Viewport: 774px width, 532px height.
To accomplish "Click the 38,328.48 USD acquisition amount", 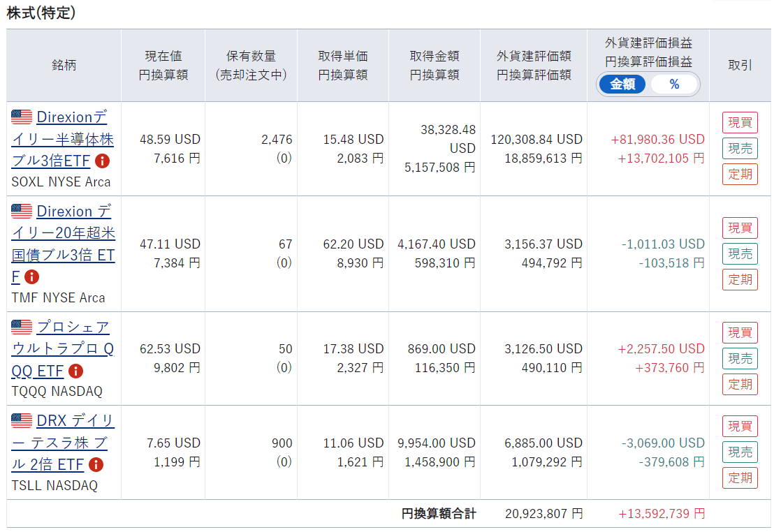I will [x=448, y=139].
